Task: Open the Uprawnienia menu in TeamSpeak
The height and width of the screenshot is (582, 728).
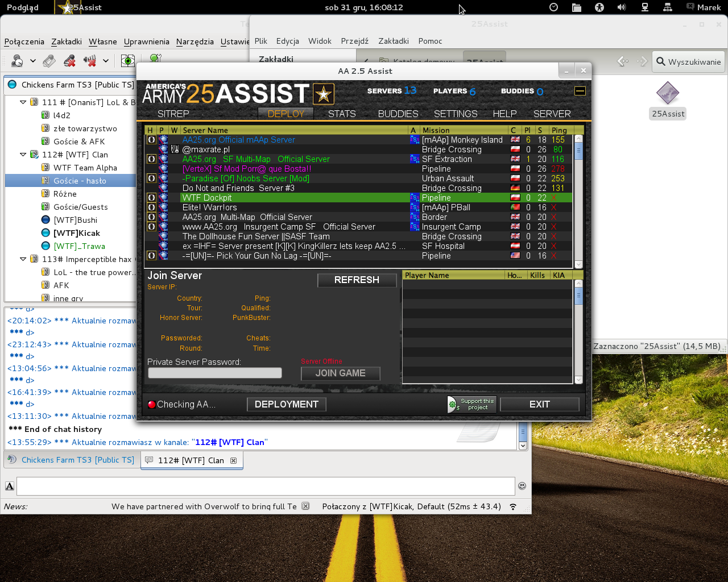Action: pos(147,41)
